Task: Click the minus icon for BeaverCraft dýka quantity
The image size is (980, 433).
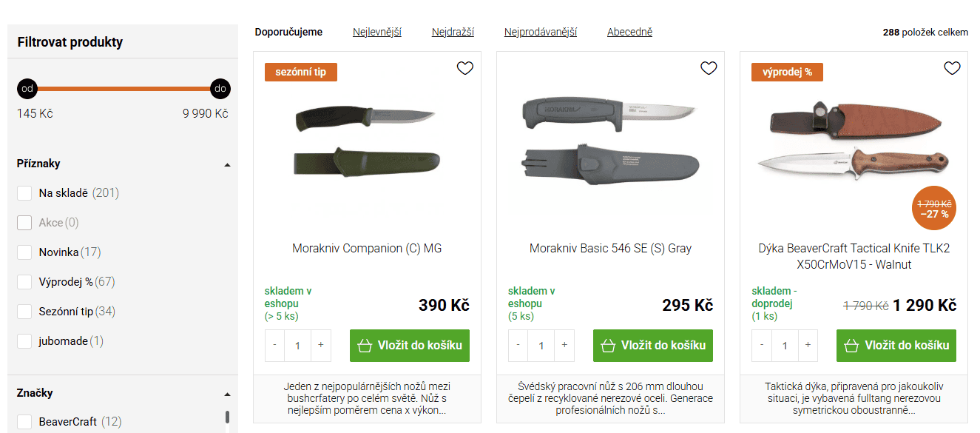Action: pyautogui.click(x=761, y=345)
